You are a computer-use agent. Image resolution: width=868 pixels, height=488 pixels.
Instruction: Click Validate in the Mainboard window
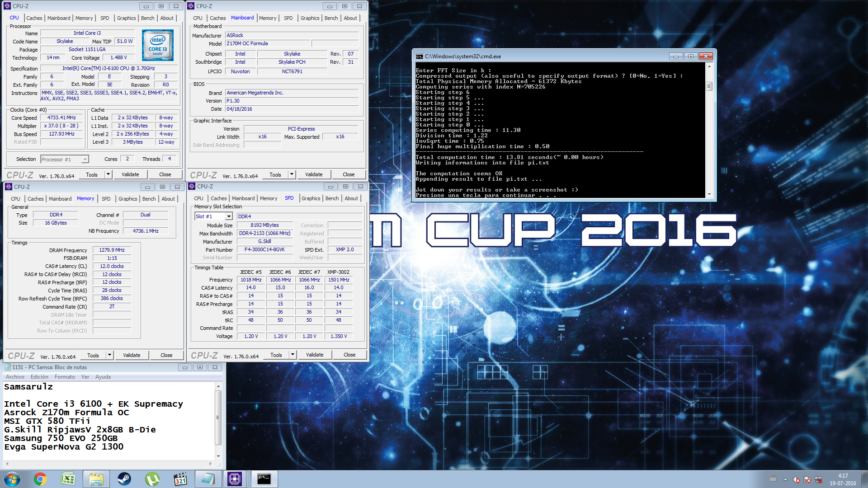[x=314, y=174]
